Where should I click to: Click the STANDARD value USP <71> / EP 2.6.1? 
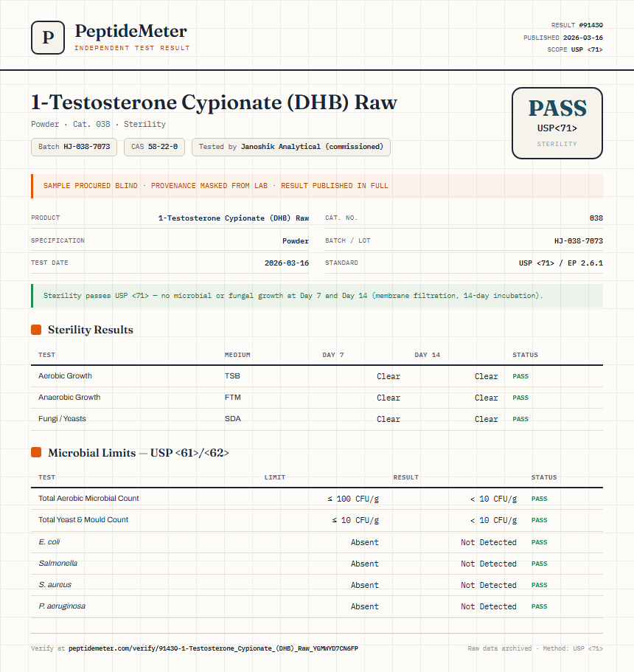tap(561, 263)
